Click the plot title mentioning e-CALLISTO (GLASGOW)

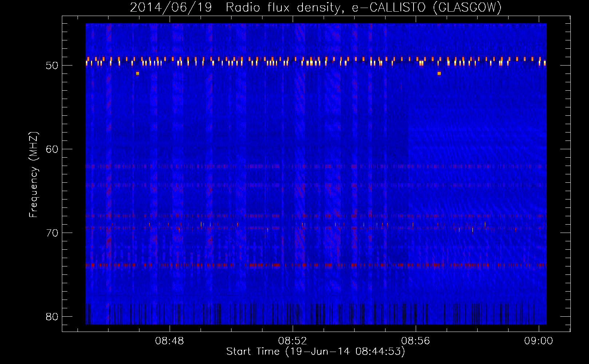point(316,7)
